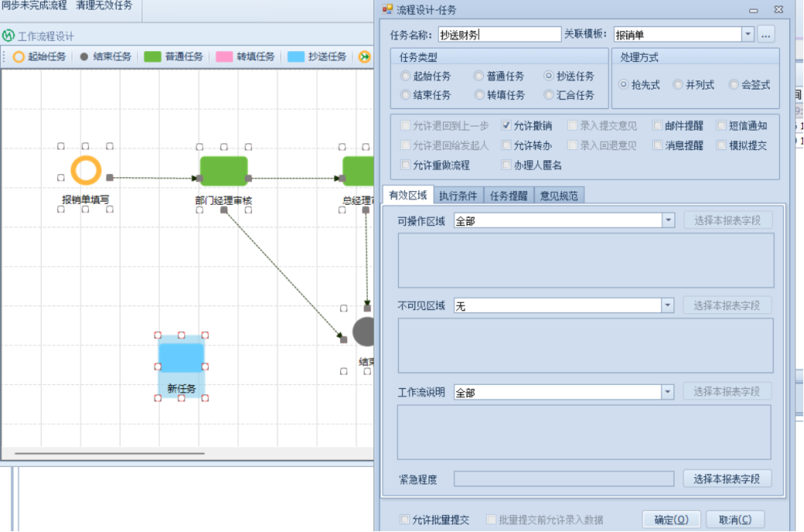Enable the 允许转办 checkbox
Viewport: 804px width, 532px height.
506,145
